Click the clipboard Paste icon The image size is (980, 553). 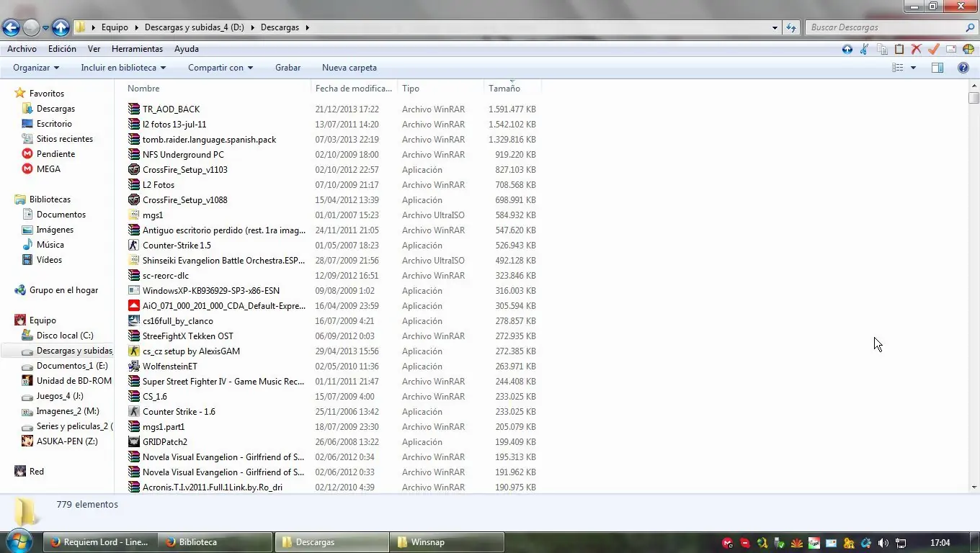coord(899,49)
